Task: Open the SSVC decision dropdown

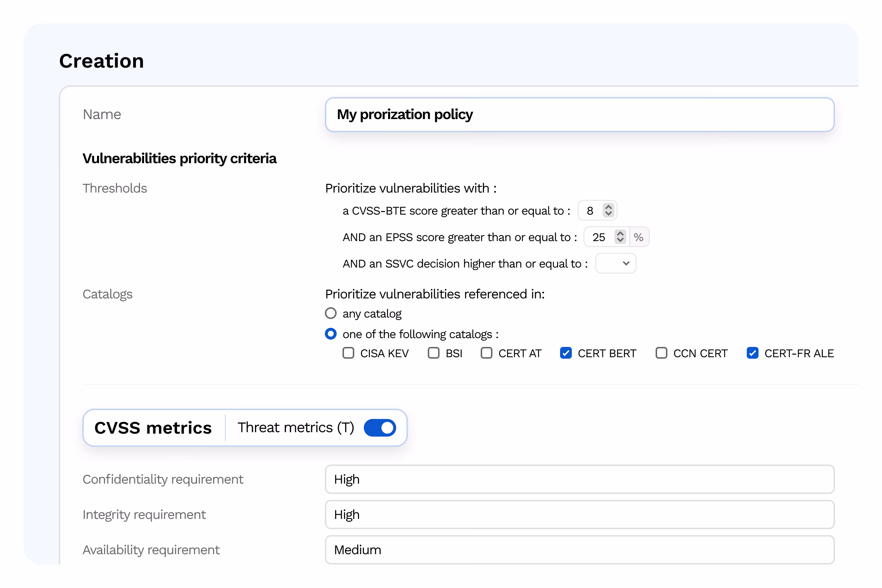Action: (x=615, y=263)
